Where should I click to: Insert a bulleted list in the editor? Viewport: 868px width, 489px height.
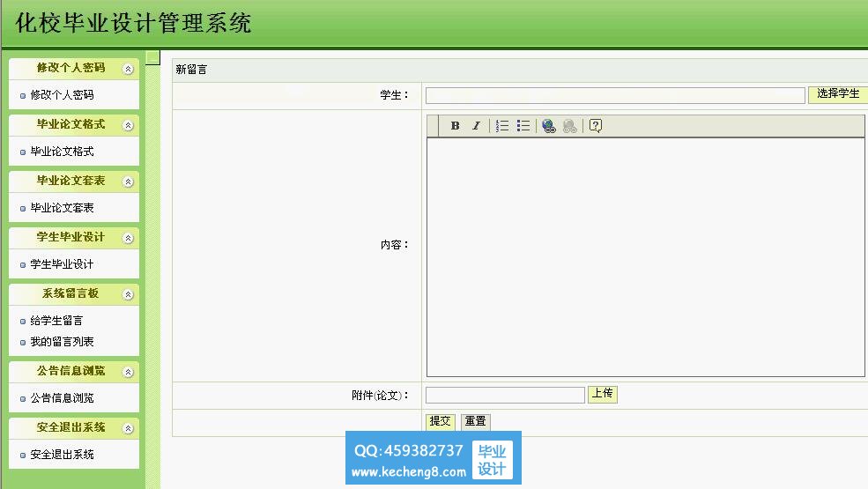coord(523,126)
